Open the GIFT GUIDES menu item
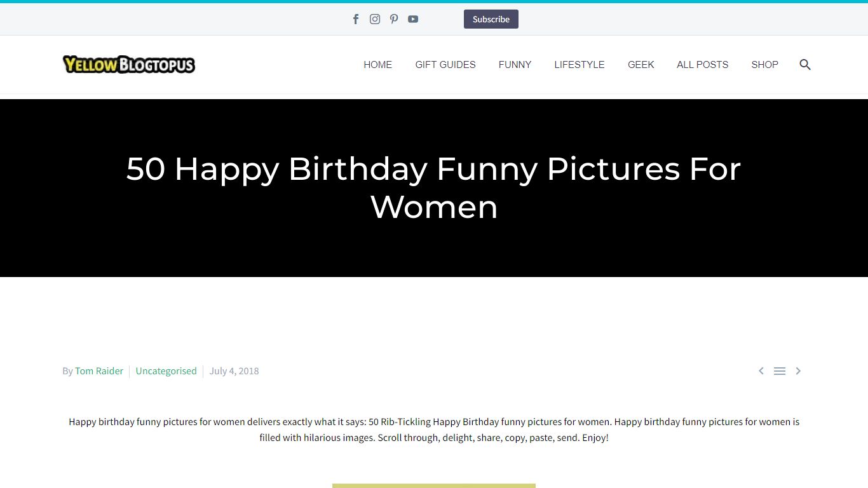 [445, 64]
